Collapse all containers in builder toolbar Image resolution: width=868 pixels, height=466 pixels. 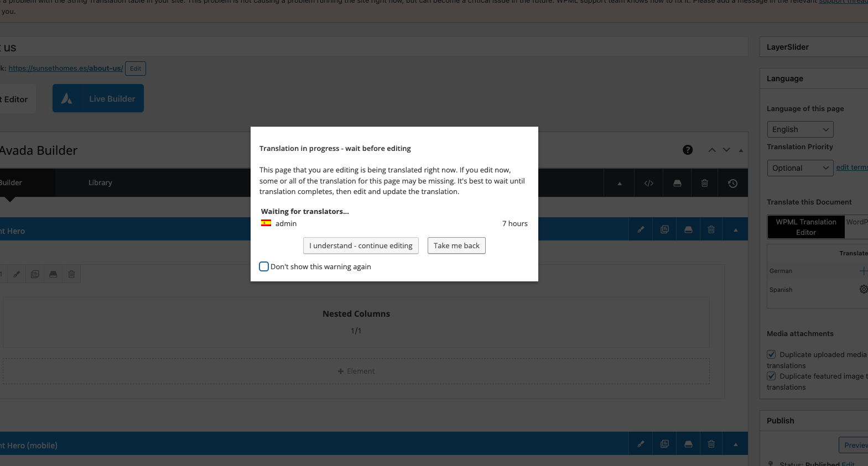[x=620, y=184]
